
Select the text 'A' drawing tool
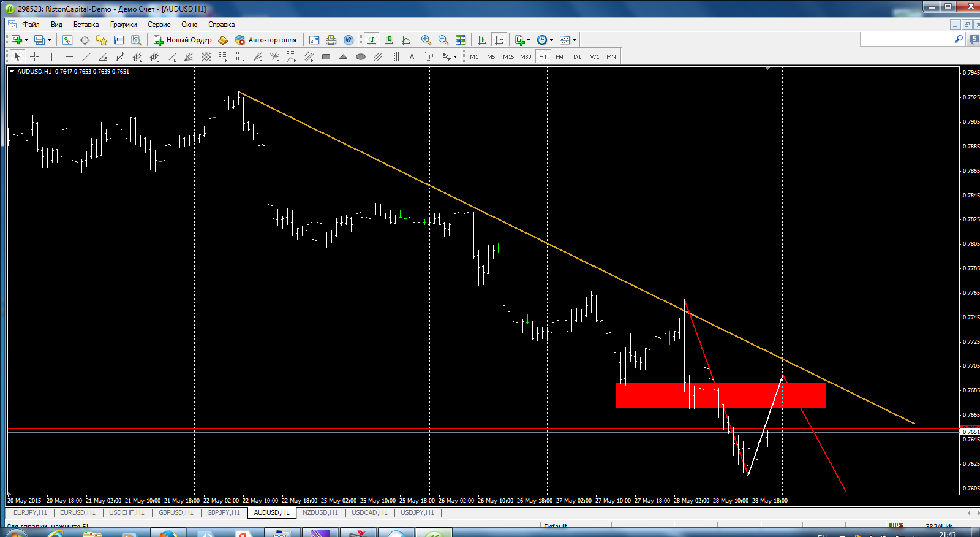[x=412, y=57]
